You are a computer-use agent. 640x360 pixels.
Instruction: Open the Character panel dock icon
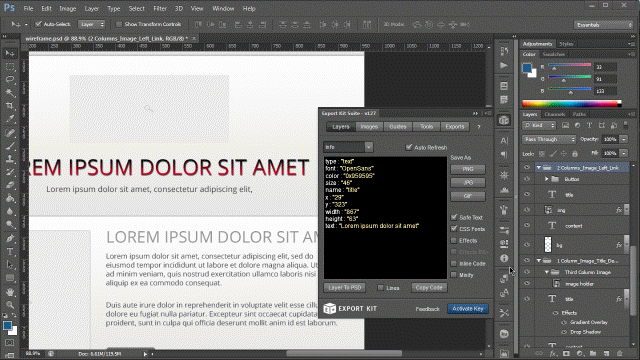(x=504, y=140)
